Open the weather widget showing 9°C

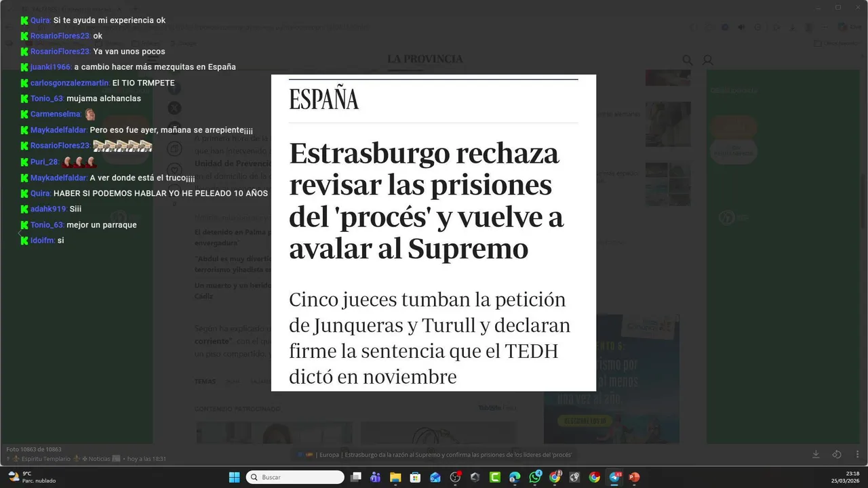(32, 477)
